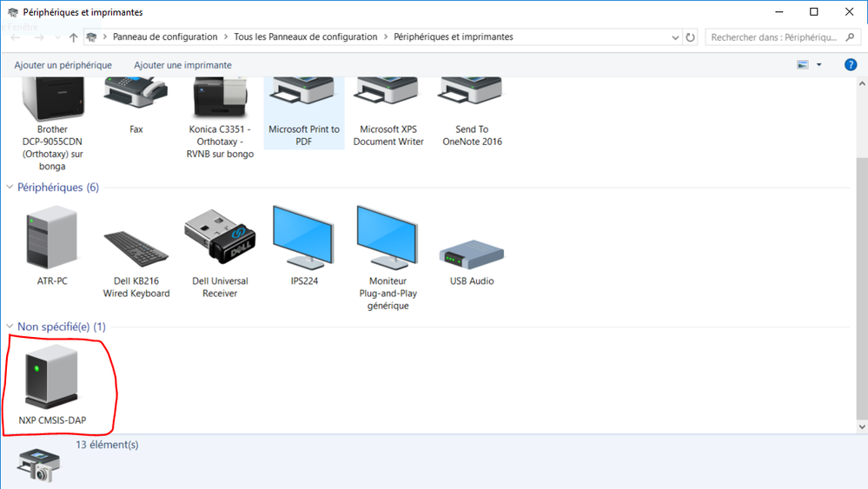
Task: Select the Microsoft XPS Document Writer icon
Action: click(388, 93)
